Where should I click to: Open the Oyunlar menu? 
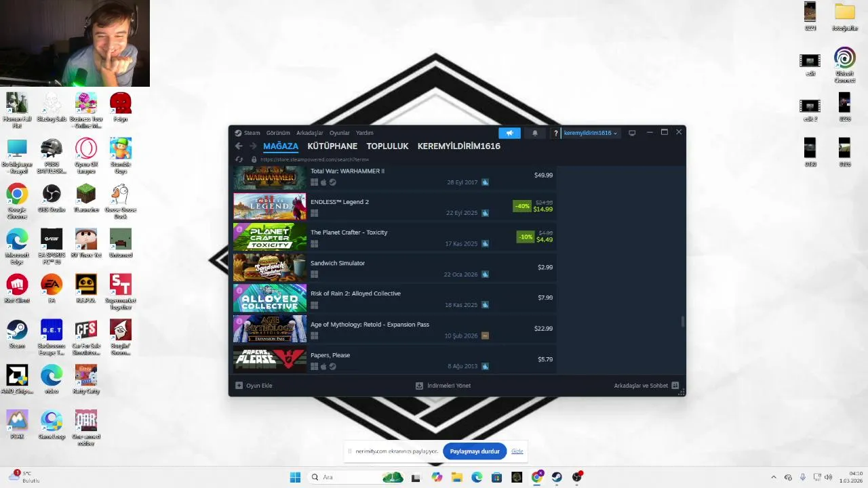340,133
